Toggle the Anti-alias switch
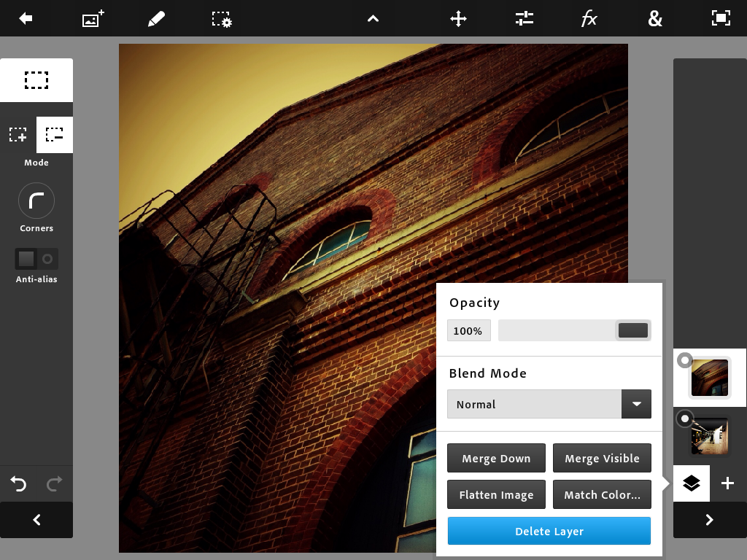The height and width of the screenshot is (560, 747). click(x=36, y=259)
